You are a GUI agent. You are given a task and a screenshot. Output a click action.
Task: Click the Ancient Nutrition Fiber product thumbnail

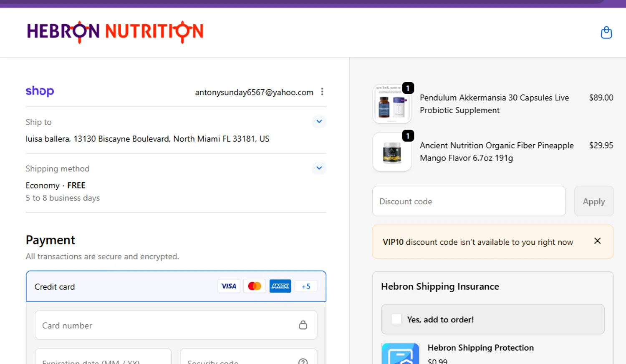point(392,152)
